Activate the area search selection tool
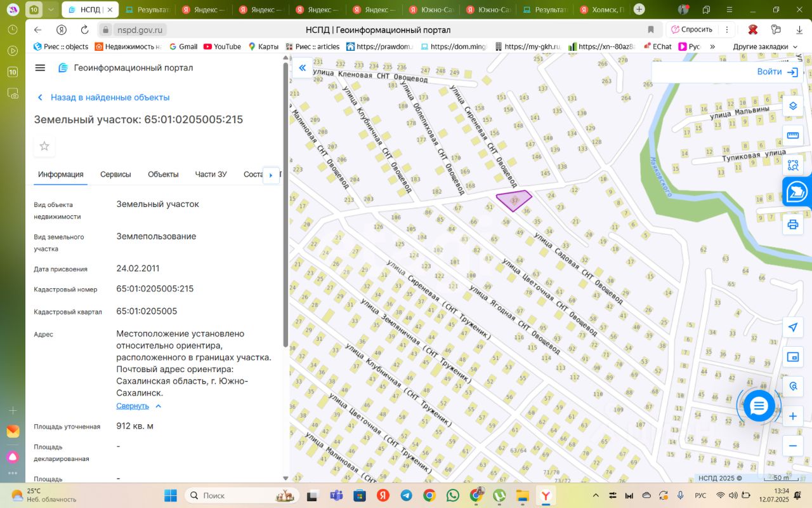 point(792,166)
